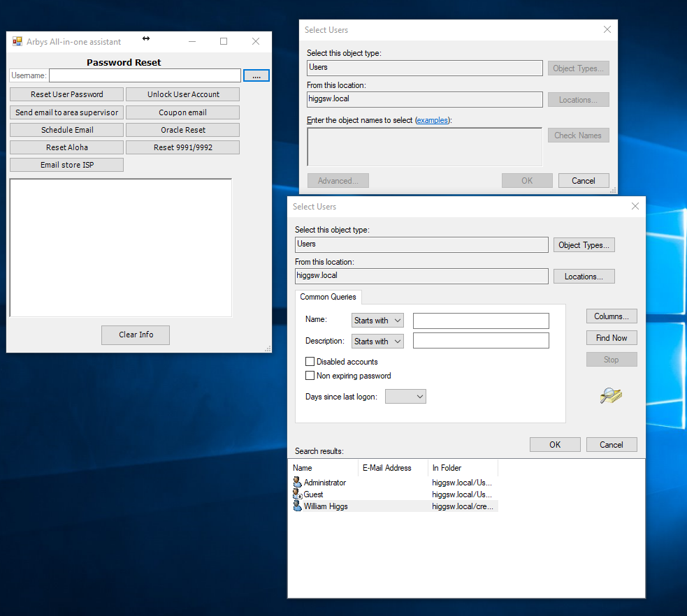687x616 pixels.
Task: Click the object names entry box in back dialog
Action: [x=424, y=147]
